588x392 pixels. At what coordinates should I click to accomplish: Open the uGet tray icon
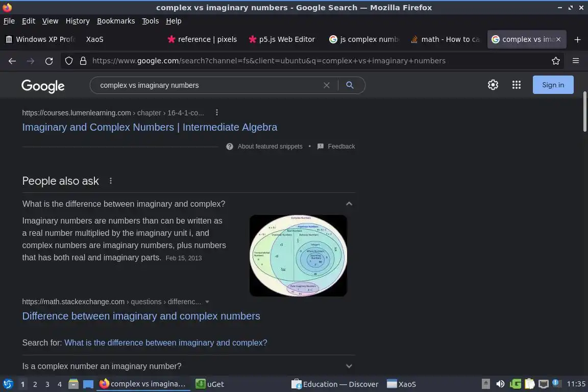pyautogui.click(x=515, y=384)
